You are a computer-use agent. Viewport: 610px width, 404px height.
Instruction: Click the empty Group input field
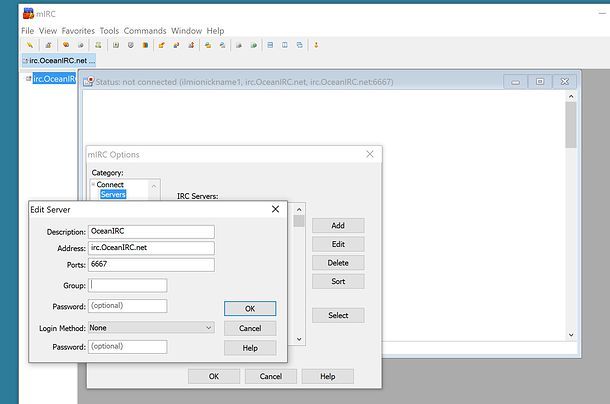click(x=128, y=285)
